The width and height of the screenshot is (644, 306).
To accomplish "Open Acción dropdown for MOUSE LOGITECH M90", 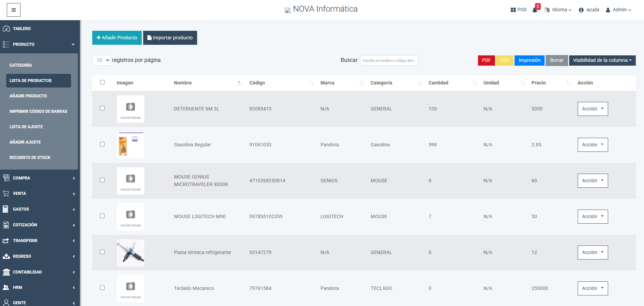I will click(592, 216).
